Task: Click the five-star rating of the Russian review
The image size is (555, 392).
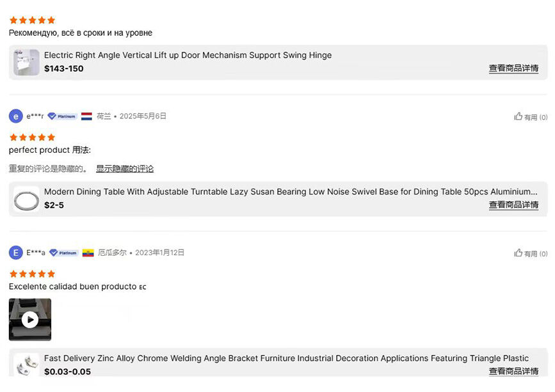Action: click(x=32, y=20)
